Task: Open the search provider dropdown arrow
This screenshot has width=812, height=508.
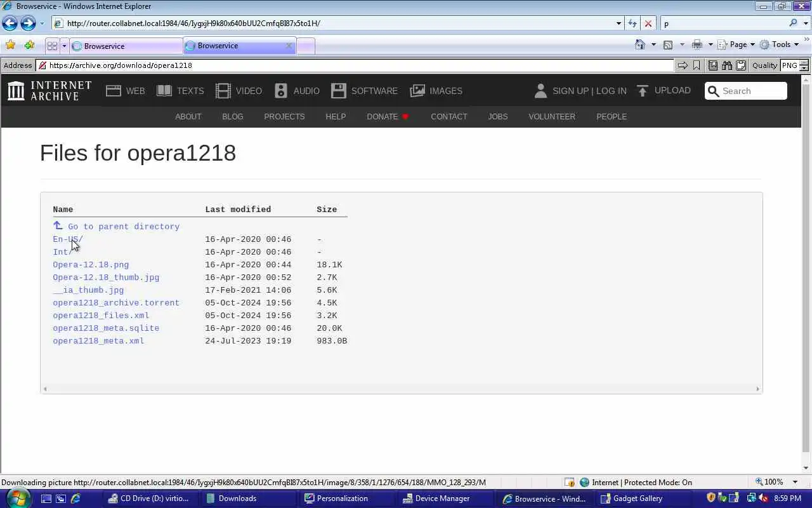Action: point(805,23)
